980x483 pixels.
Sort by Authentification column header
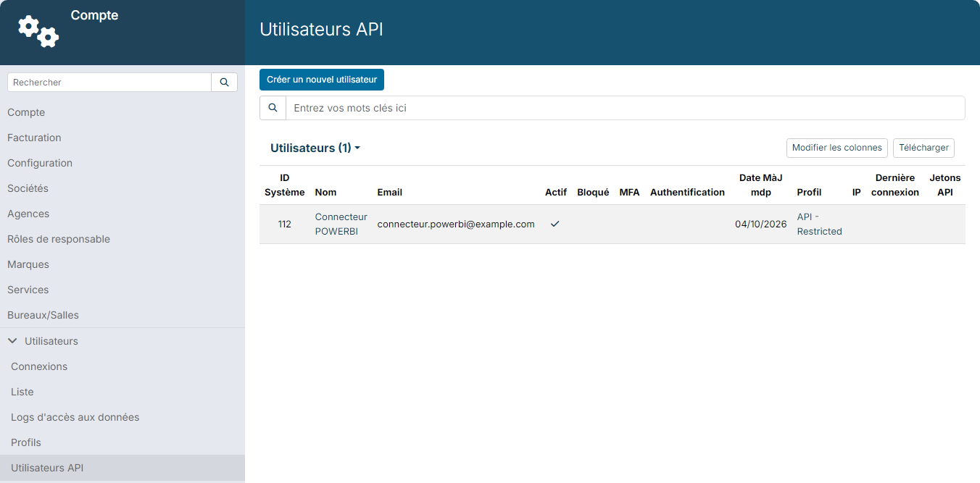[x=687, y=193]
